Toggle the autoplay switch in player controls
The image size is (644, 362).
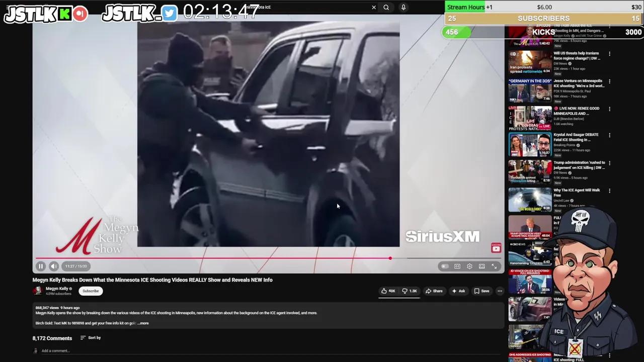pos(444,266)
